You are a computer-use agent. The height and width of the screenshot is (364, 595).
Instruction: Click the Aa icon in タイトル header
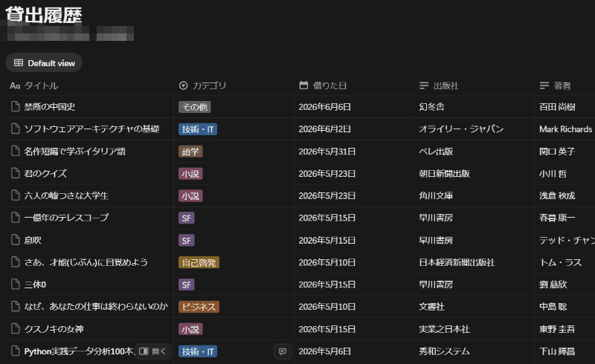tap(15, 85)
